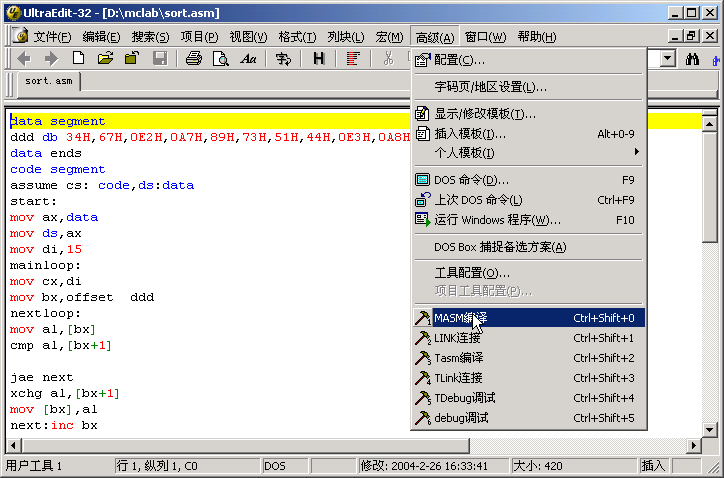Run MASM编译 user tool

tap(529, 318)
